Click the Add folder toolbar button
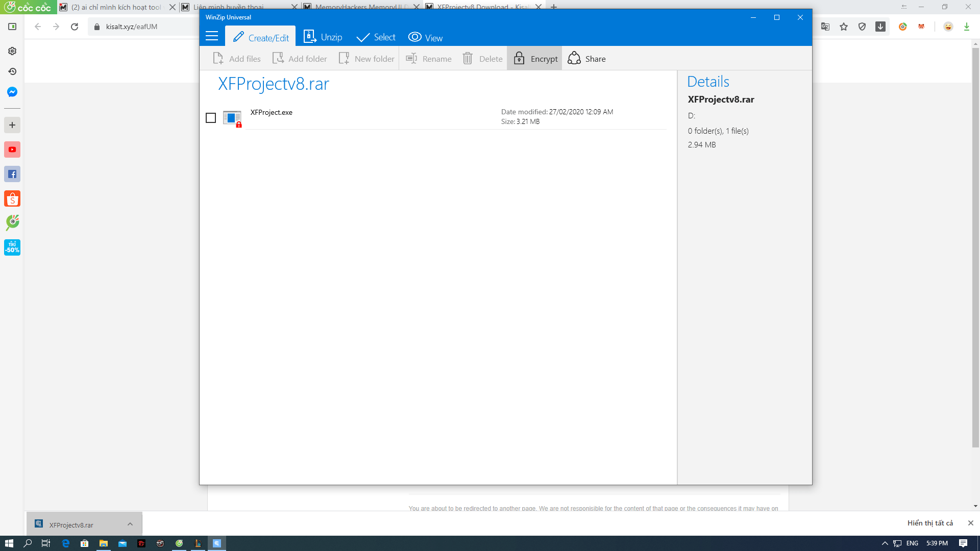The width and height of the screenshot is (980, 551). [300, 59]
